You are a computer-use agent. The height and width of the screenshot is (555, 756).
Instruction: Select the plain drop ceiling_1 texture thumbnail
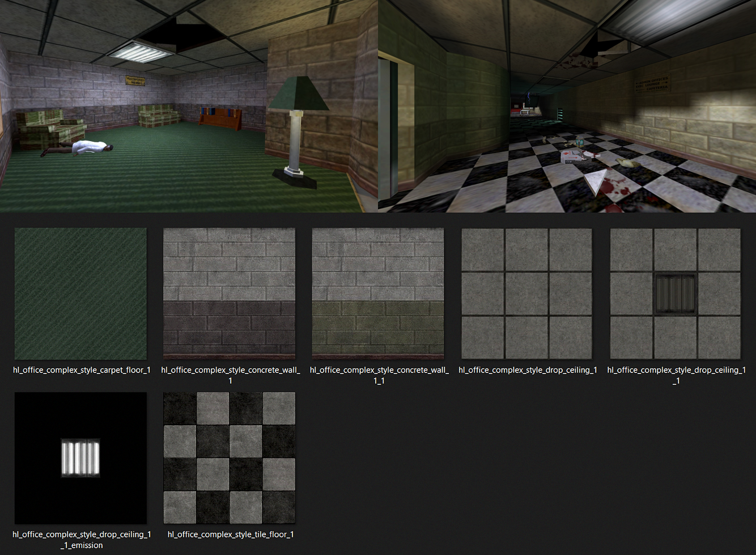click(526, 294)
